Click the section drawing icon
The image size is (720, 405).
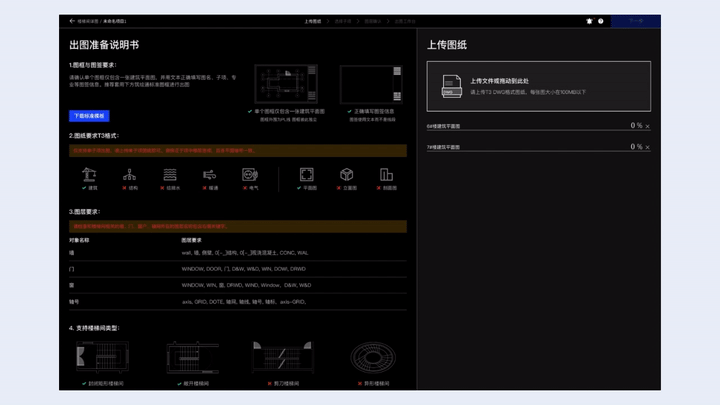(386, 174)
